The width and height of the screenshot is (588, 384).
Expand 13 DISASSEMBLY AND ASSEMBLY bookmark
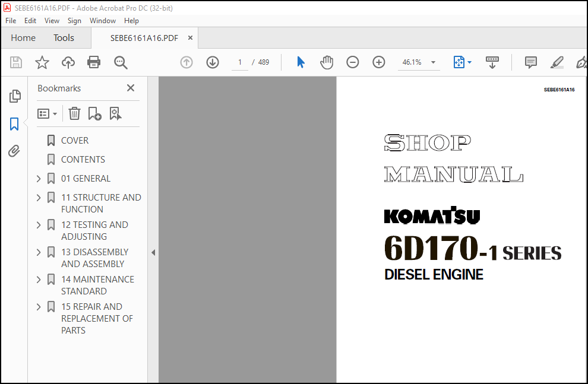39,252
